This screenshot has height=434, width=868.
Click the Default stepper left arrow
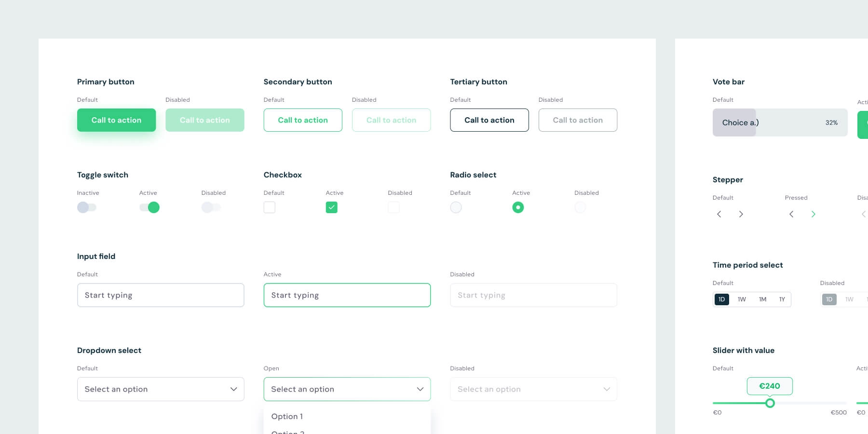[719, 214]
